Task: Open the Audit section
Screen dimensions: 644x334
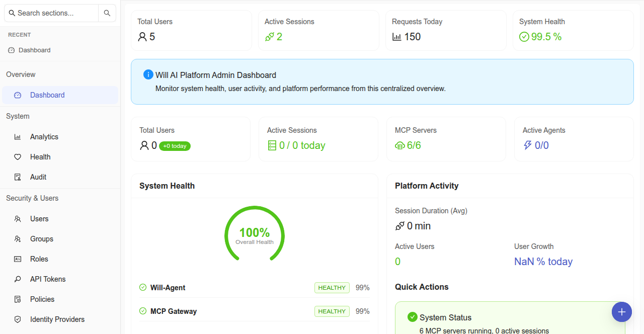Action: pos(60,177)
